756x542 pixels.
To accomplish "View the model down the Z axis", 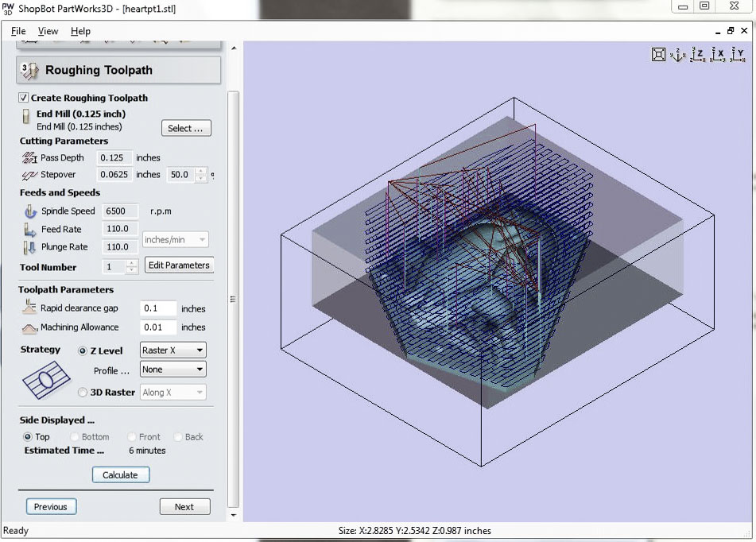I will pos(698,55).
